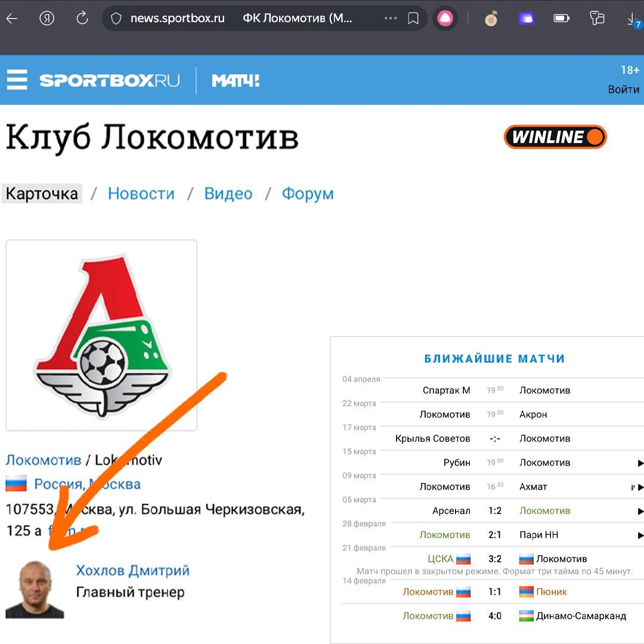
Task: Open the Локомотив club name link
Action: pyautogui.click(x=44, y=460)
